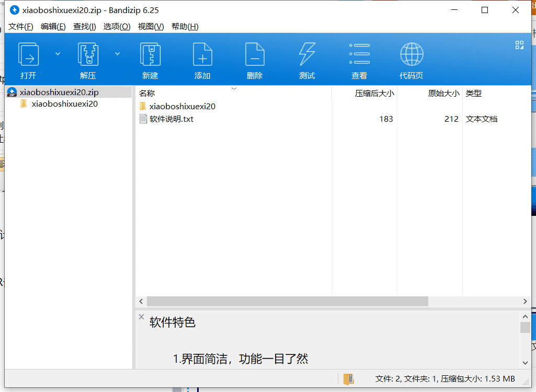This screenshot has height=392, width=536.
Task: Open the 选项(O) menu
Action: [117, 27]
